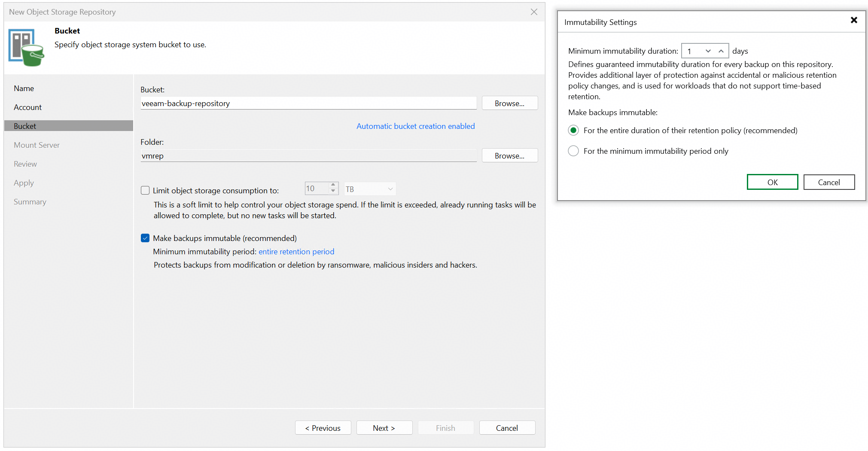The height and width of the screenshot is (451, 868).
Task: Click the minimum immutability duration value field
Action: pyautogui.click(x=691, y=51)
